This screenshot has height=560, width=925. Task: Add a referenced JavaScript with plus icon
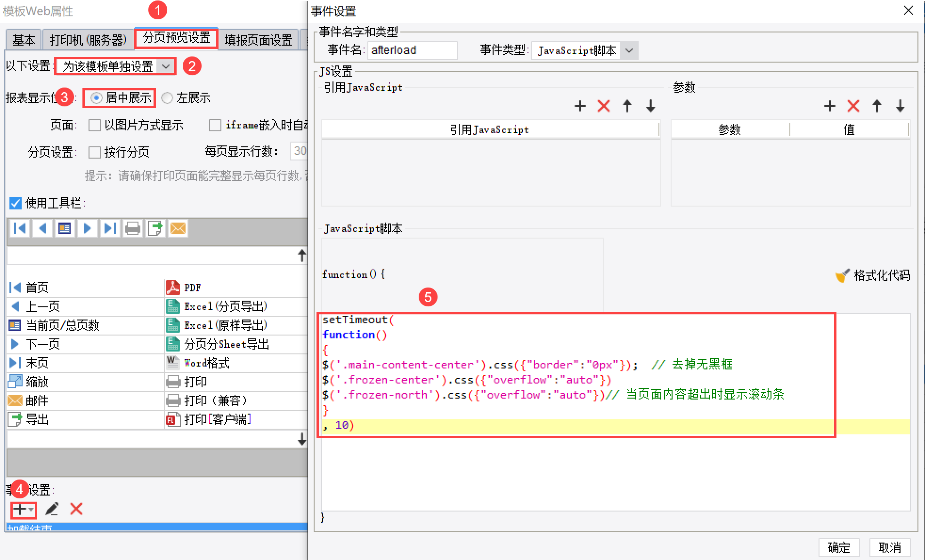pos(580,106)
